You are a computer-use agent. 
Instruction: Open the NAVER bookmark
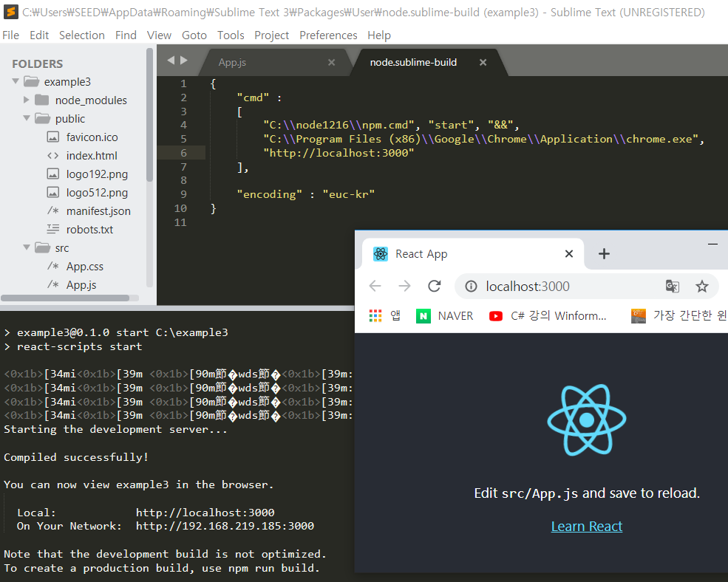click(x=444, y=316)
